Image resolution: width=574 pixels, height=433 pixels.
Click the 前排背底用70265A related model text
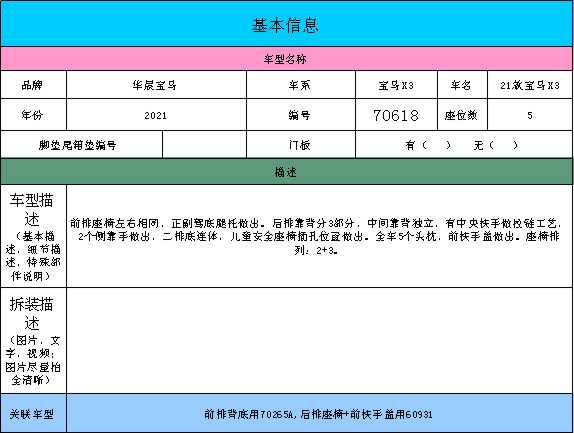pyautogui.click(x=318, y=414)
